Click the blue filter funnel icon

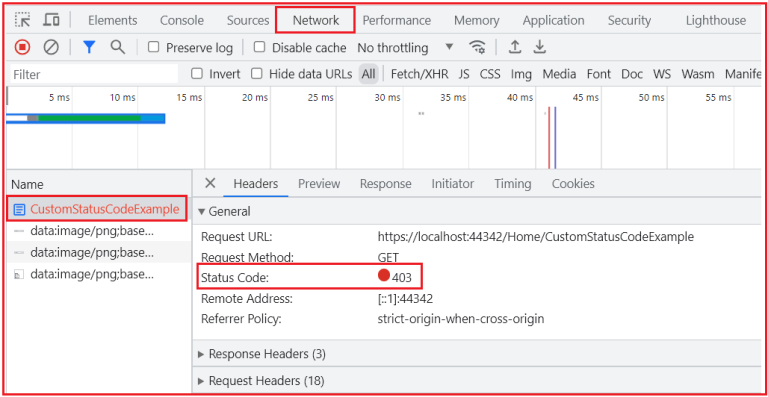(89, 47)
